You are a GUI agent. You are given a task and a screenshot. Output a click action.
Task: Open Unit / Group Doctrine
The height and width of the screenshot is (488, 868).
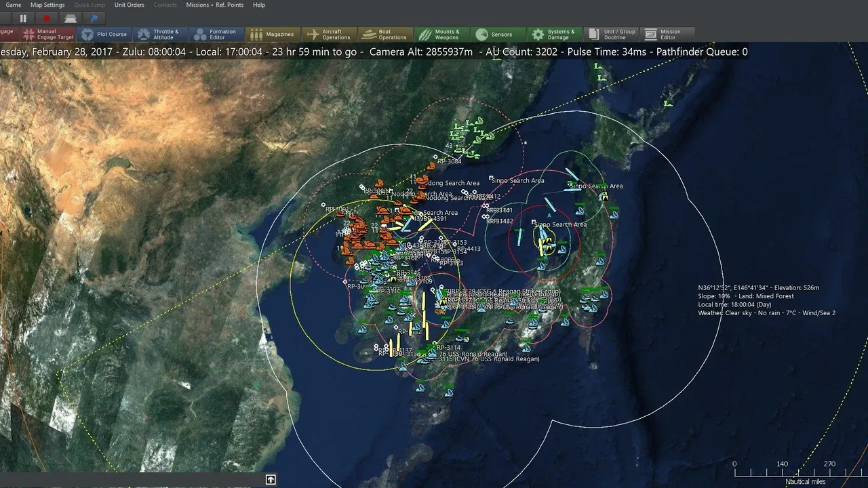tap(610, 34)
